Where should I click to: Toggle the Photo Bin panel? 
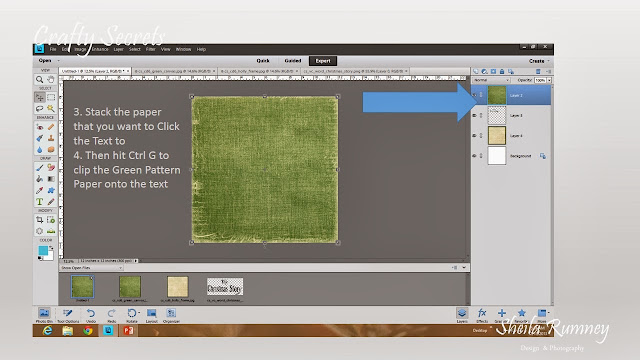(x=44, y=315)
